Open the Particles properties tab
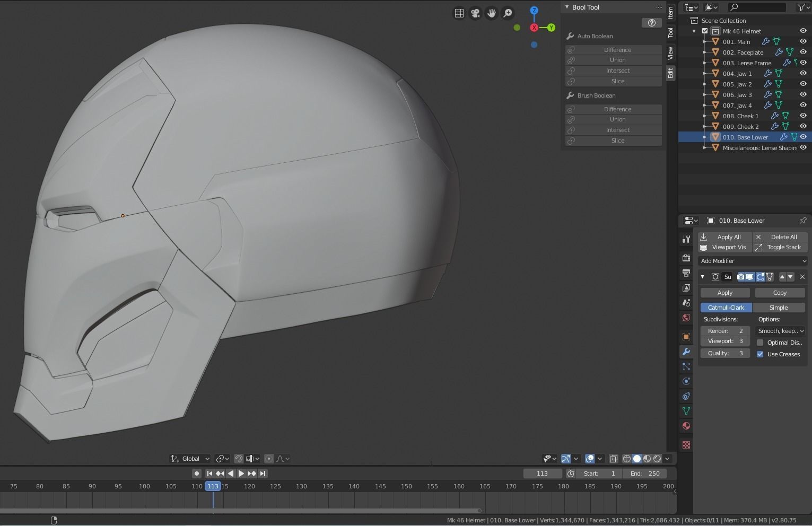 pos(686,366)
